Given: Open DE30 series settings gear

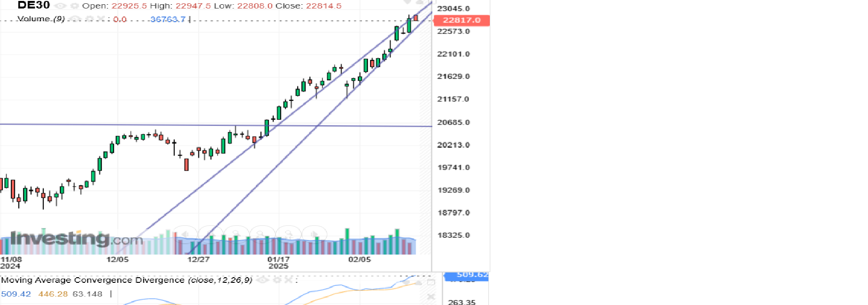Looking at the screenshot, I should point(74,6).
